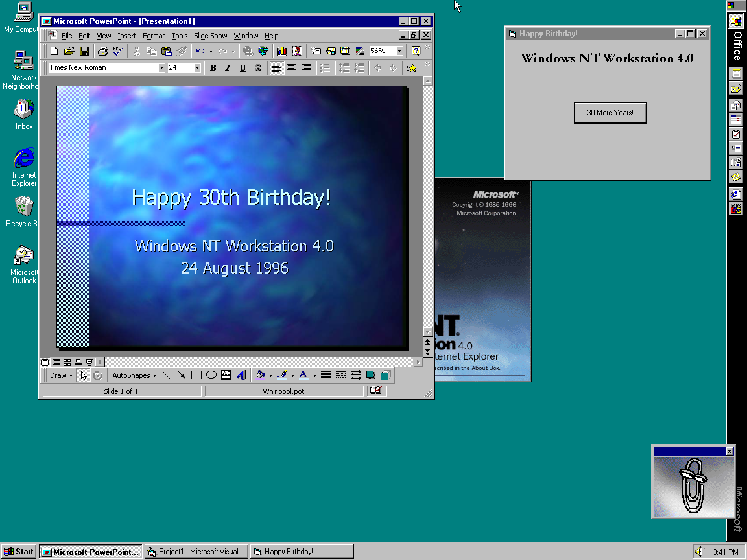Expand the Line Color dropdown arrow

tap(292, 375)
